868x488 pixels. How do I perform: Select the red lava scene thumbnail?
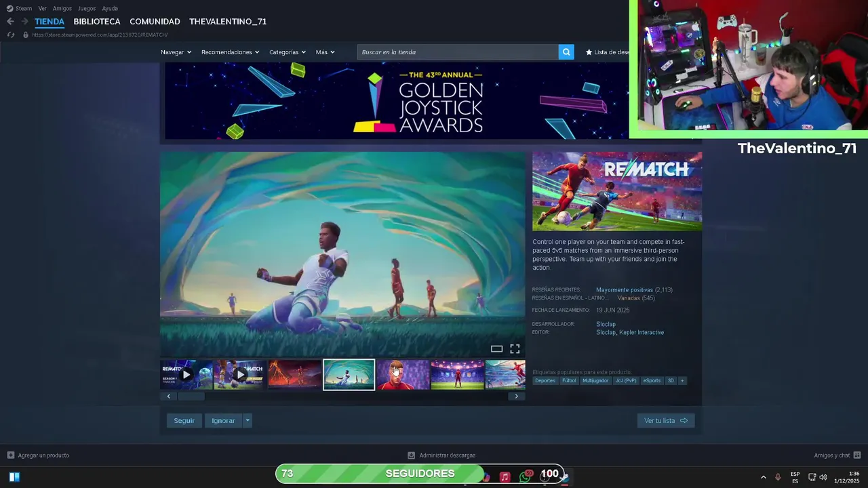pyautogui.click(x=294, y=375)
